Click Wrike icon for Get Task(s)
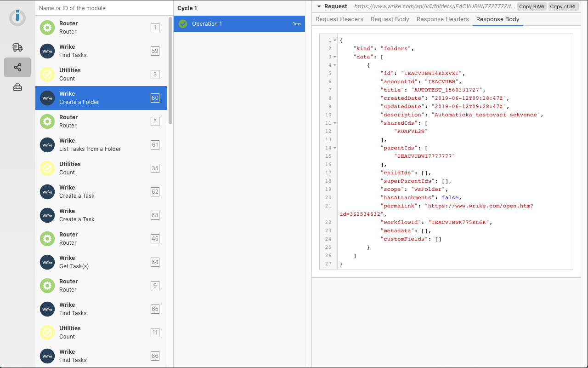588x368 pixels. pyautogui.click(x=47, y=262)
